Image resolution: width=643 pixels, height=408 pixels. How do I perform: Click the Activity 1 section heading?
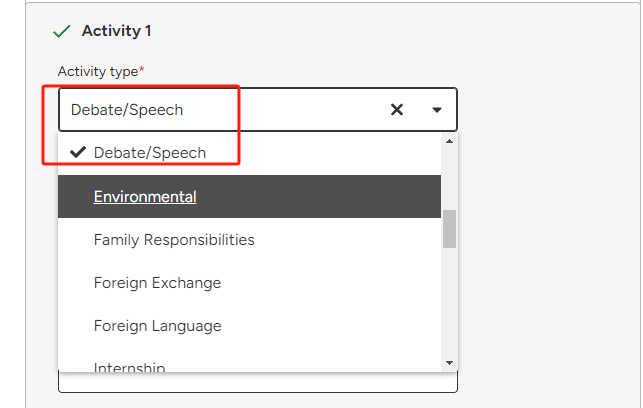click(116, 31)
